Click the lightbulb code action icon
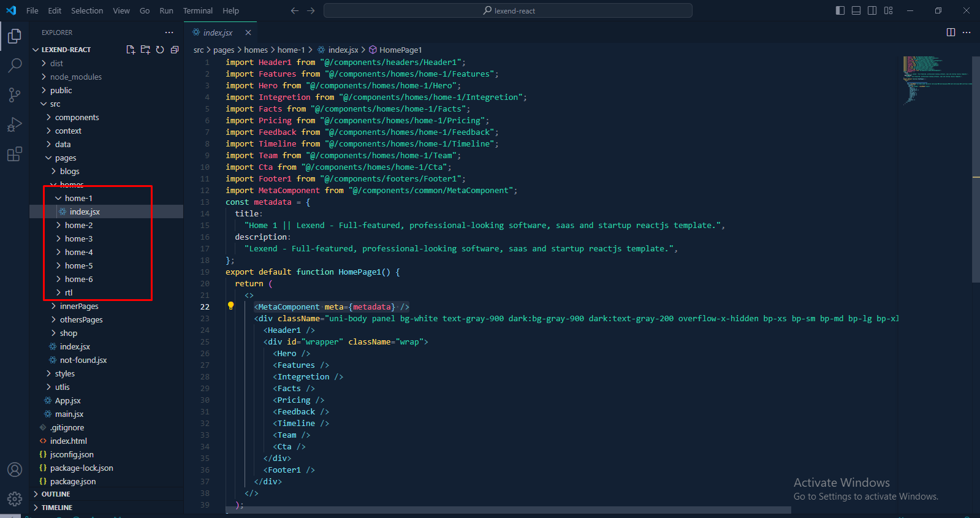Viewport: 980px width, 518px height. coord(231,306)
